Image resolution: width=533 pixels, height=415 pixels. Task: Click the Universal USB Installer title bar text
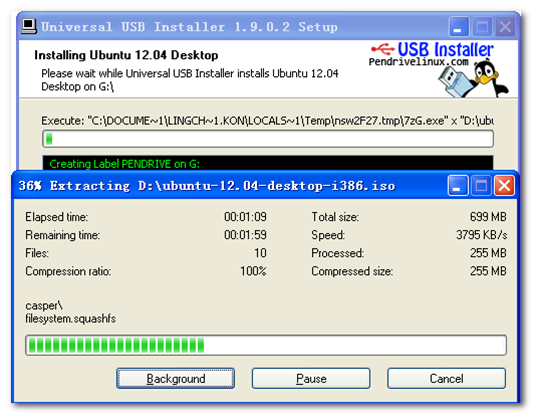[x=189, y=27]
